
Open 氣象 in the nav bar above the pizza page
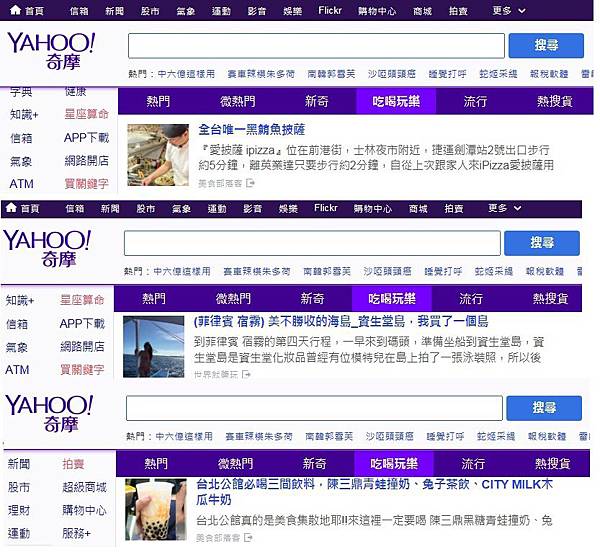[186, 11]
